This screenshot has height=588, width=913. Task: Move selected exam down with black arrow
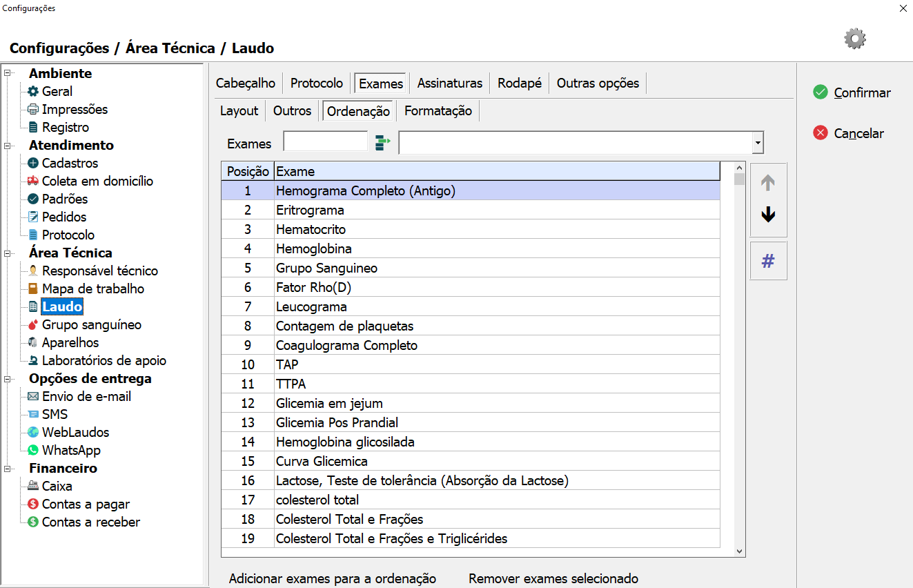click(768, 215)
